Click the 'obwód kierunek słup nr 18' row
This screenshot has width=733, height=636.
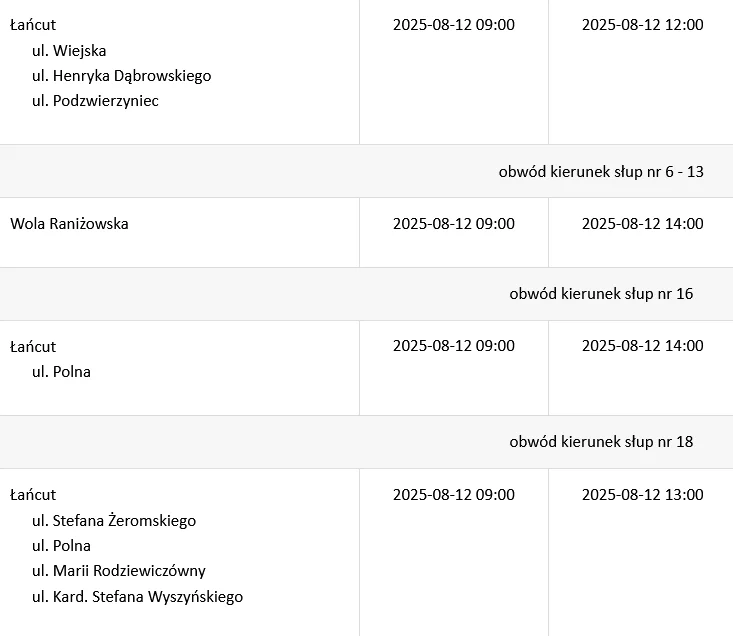(x=366, y=442)
